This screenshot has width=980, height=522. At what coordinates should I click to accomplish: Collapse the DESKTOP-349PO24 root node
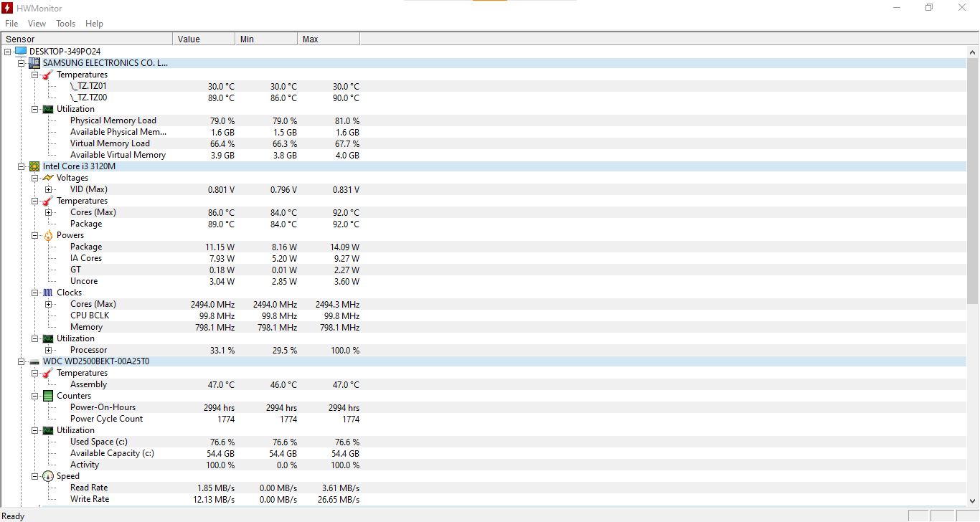[x=8, y=52]
